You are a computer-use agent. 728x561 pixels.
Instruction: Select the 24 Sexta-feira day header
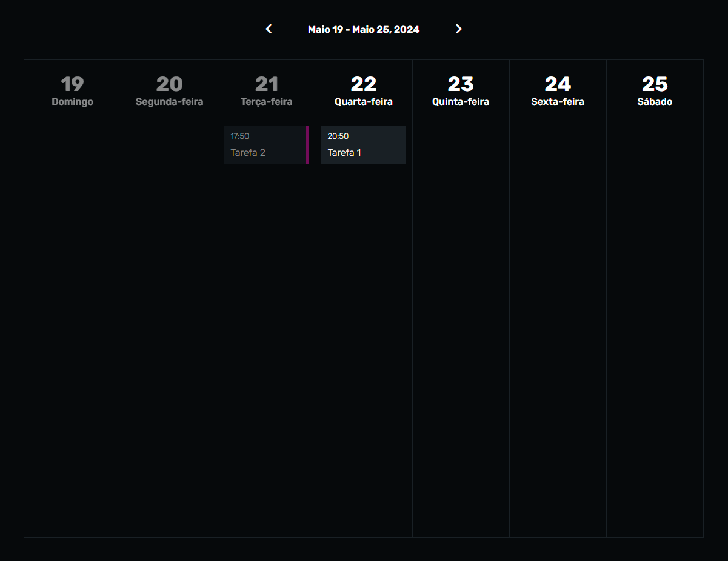point(558,91)
